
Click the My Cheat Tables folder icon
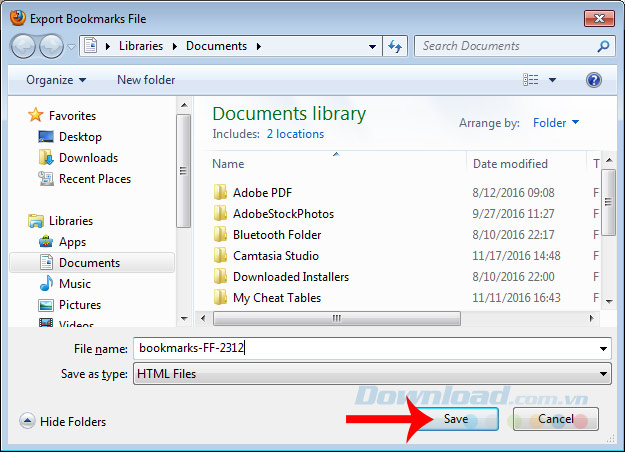coord(220,297)
